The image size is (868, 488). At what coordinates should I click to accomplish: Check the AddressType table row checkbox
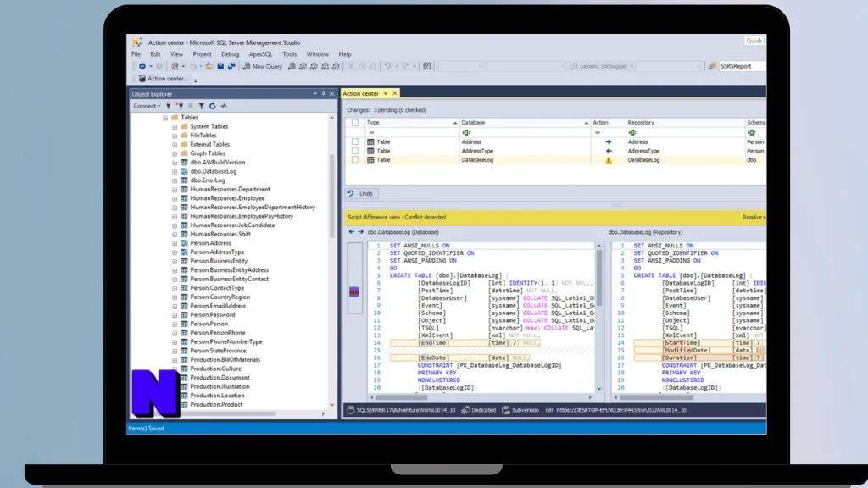(x=355, y=151)
